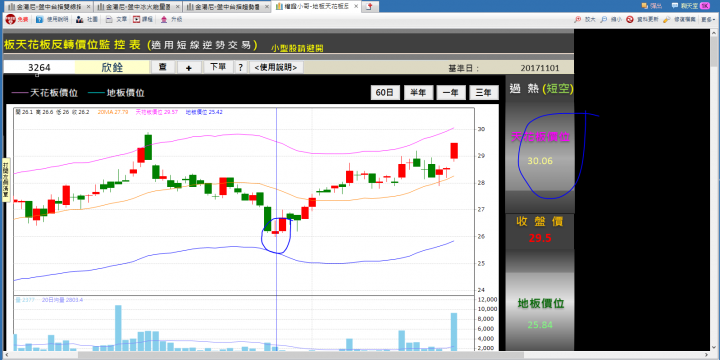Click the rightmost tall volume bar

pos(454,332)
